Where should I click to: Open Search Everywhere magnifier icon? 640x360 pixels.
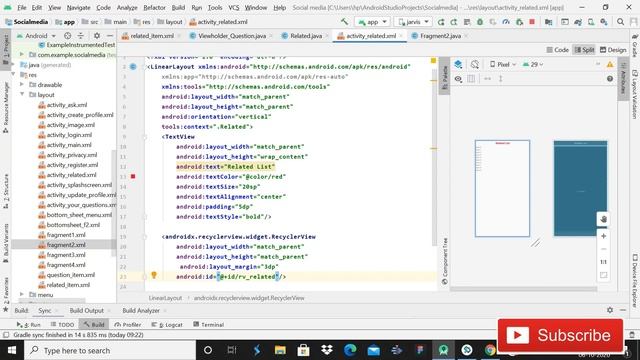(x=620, y=22)
